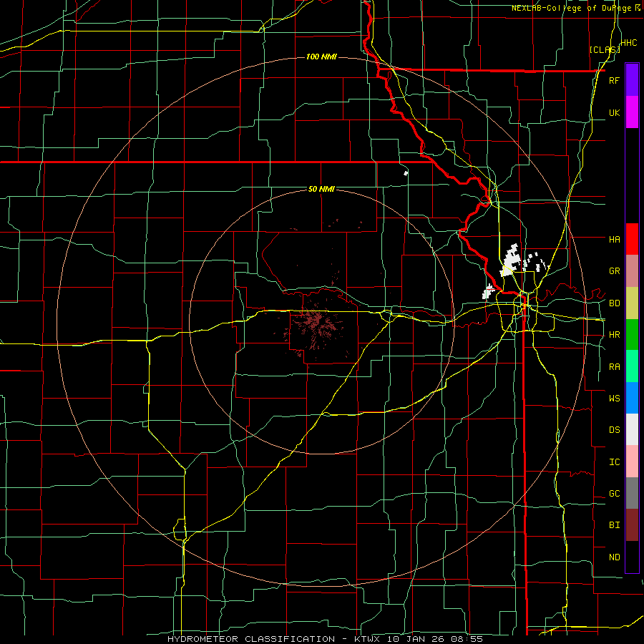Click the RA light green legend swatch

(632, 366)
